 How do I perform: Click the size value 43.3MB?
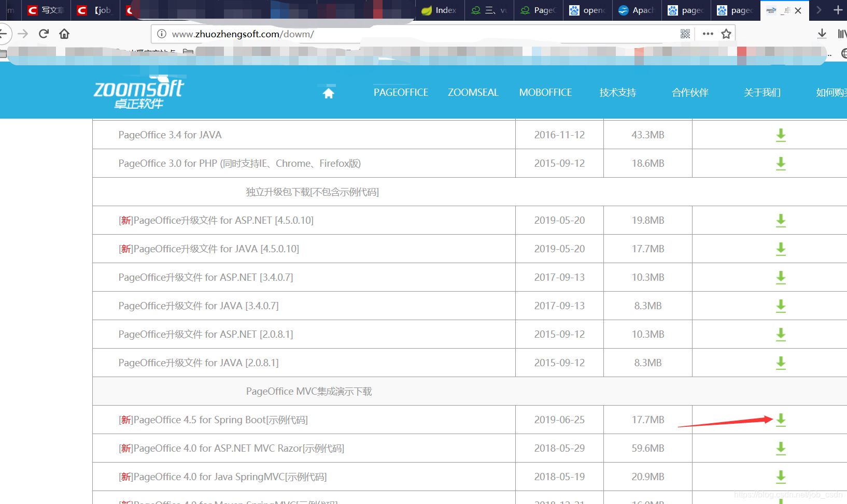(648, 135)
